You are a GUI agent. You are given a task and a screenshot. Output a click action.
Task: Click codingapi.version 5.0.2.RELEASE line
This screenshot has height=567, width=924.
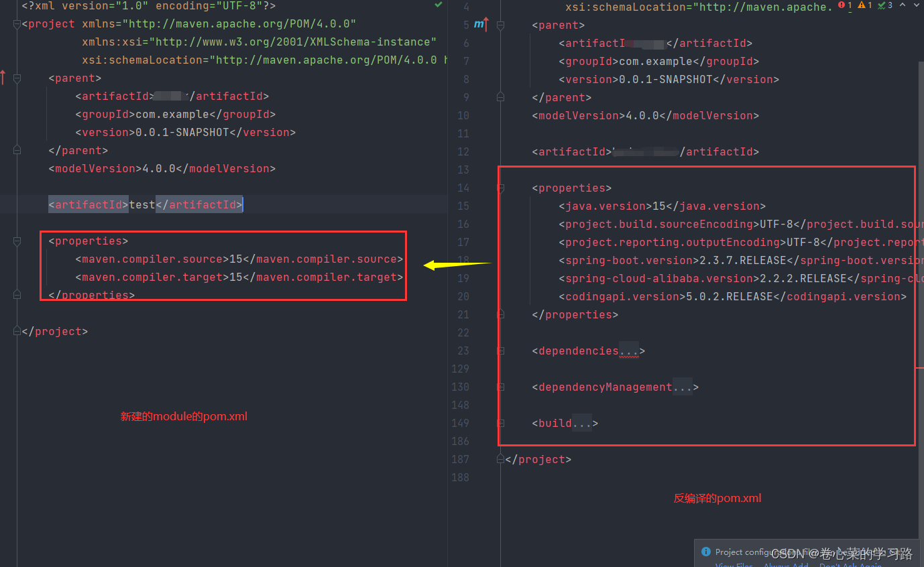click(x=733, y=296)
